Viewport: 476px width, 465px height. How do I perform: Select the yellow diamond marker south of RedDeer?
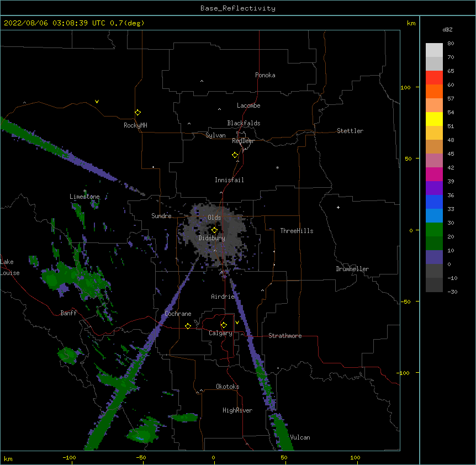[x=235, y=155]
